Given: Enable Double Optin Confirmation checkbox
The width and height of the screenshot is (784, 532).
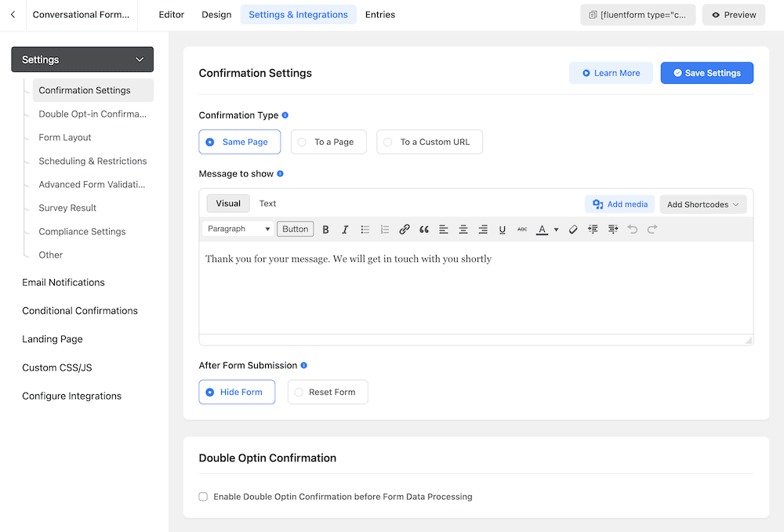Looking at the screenshot, I should click(x=203, y=497).
